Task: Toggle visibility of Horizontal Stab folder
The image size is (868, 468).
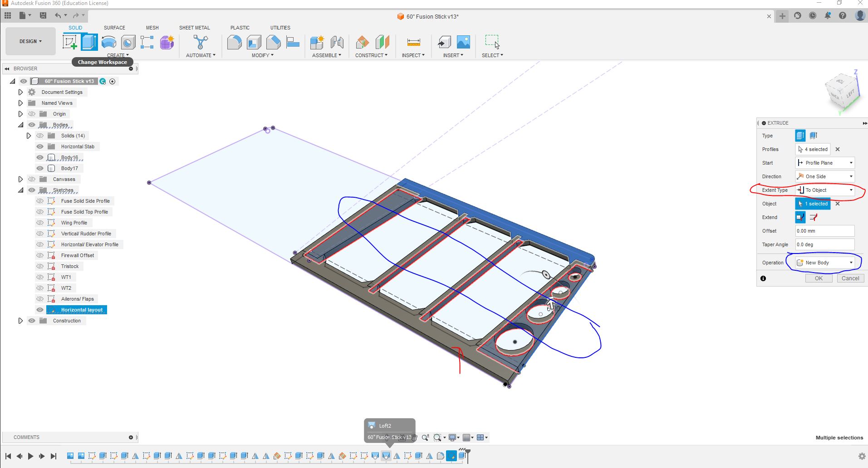Action: 40,146
